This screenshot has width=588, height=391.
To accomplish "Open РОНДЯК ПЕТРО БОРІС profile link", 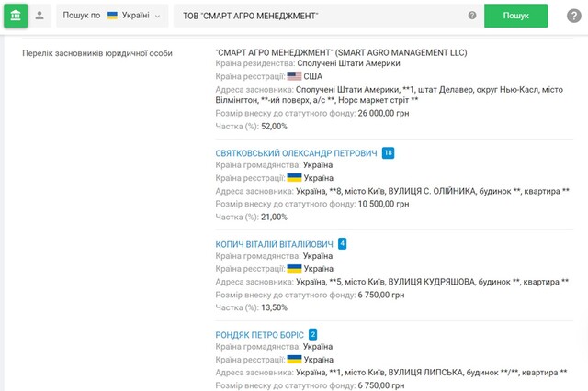I will 259,334.
